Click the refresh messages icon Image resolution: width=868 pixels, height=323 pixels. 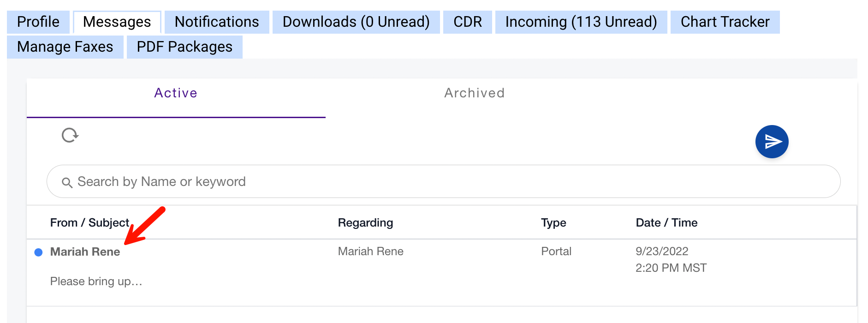pyautogui.click(x=70, y=135)
